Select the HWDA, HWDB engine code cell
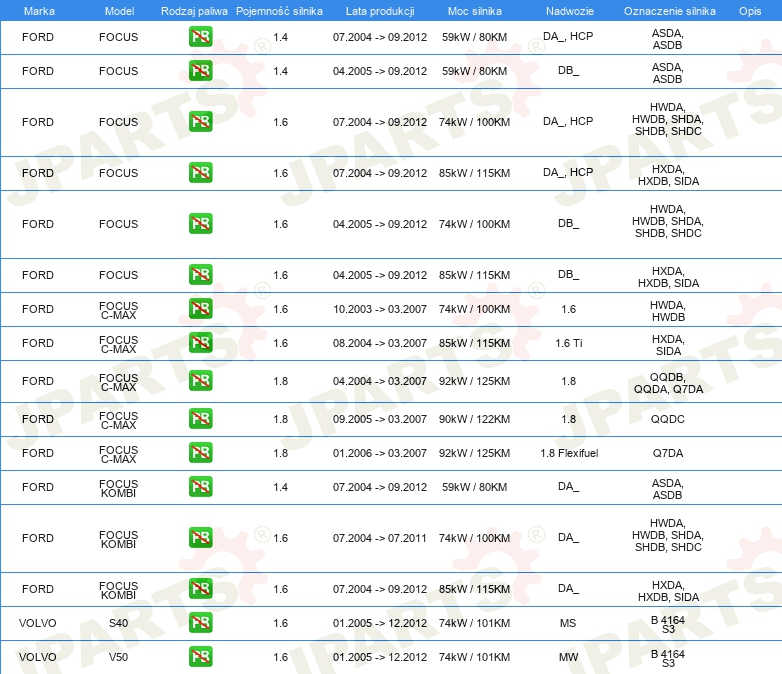 pos(667,311)
